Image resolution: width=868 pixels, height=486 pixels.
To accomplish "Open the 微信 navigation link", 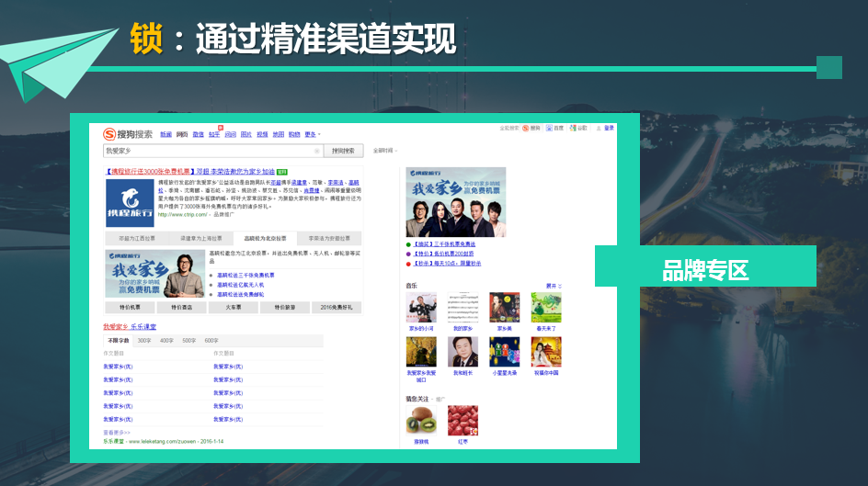I will tap(199, 134).
